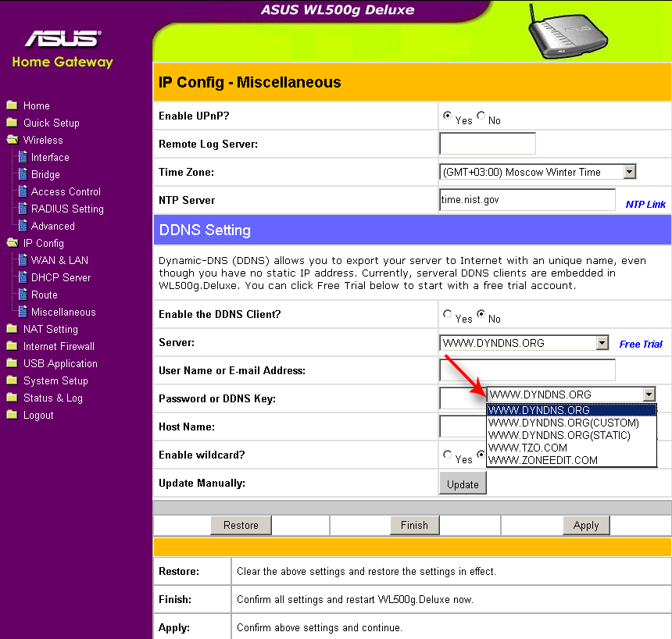Expand the Status & Log section
The height and width of the screenshot is (639, 672).
(x=52, y=398)
